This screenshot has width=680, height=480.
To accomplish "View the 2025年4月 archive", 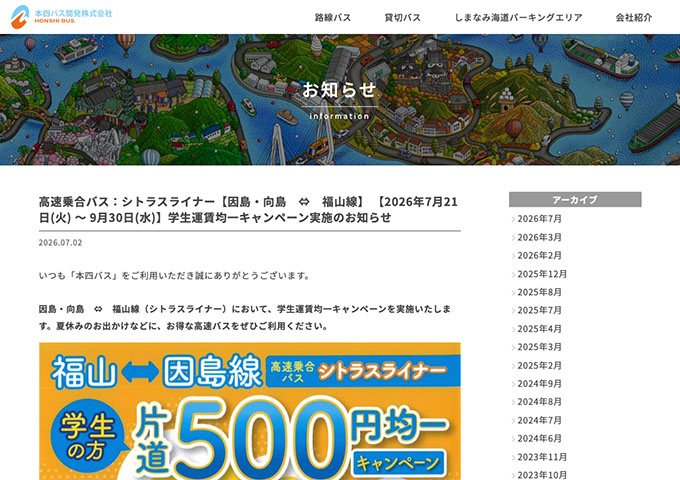I will (539, 329).
